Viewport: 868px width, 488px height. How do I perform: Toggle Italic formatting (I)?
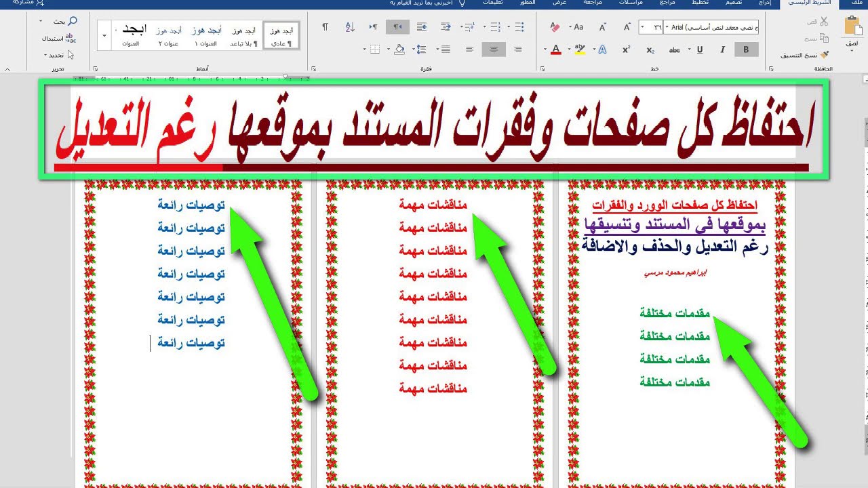point(723,49)
